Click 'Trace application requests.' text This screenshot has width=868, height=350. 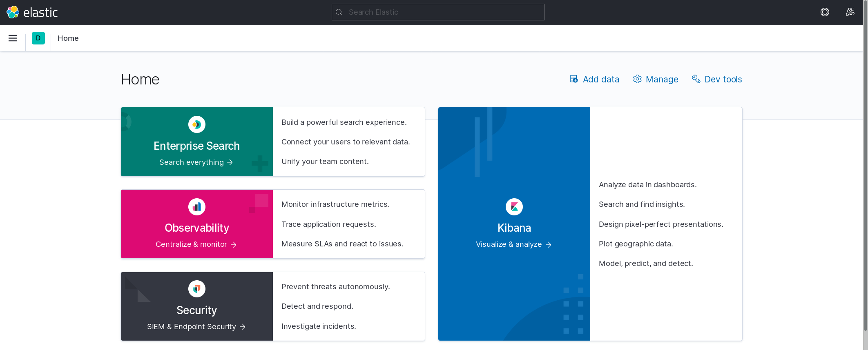pyautogui.click(x=329, y=224)
